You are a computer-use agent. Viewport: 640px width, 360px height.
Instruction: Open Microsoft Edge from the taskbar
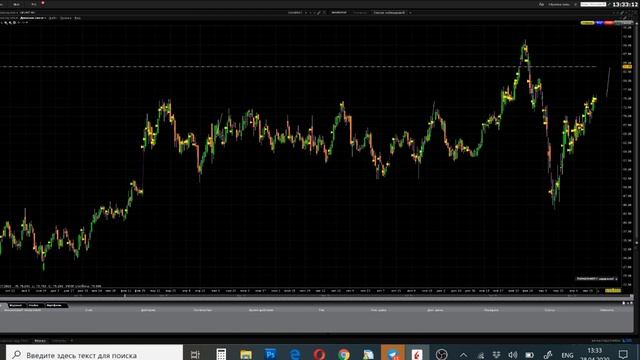(295, 354)
